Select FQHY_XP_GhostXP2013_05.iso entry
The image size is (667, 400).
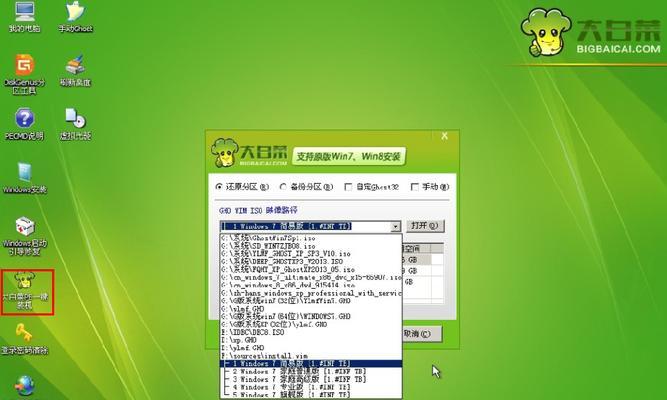(311, 269)
